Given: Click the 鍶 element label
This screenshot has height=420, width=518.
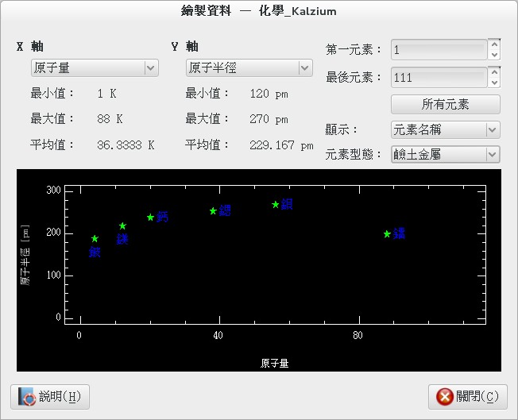Looking at the screenshot, I should (x=225, y=210).
